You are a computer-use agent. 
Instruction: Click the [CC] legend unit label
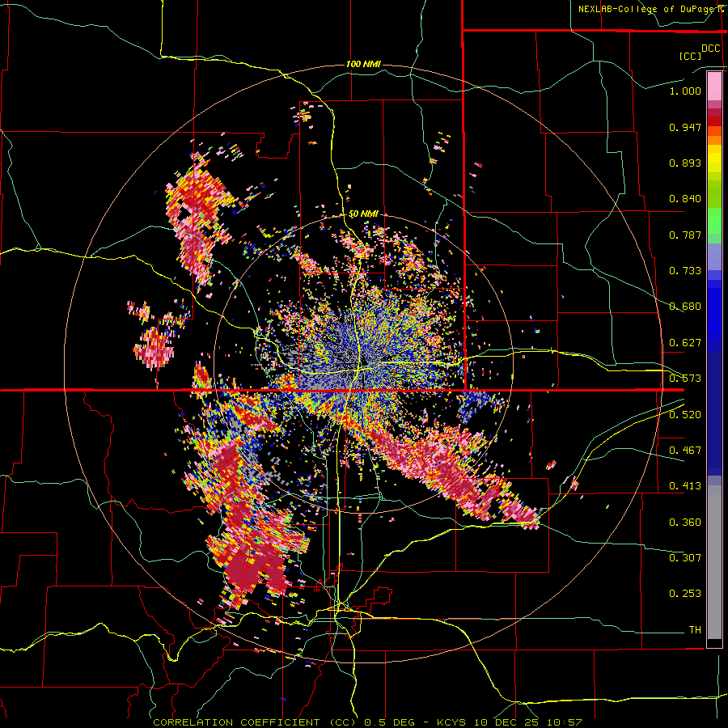tap(690, 56)
